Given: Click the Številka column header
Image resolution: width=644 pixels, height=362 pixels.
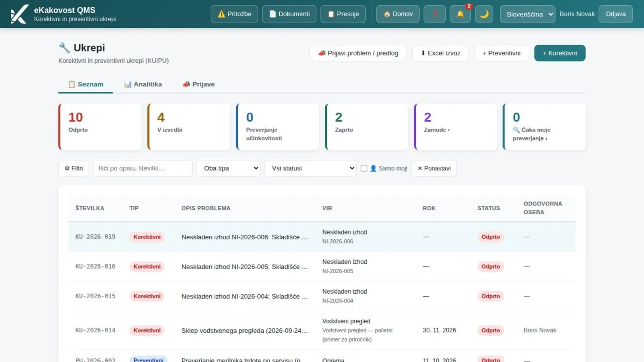Looking at the screenshot, I should click(90, 208).
